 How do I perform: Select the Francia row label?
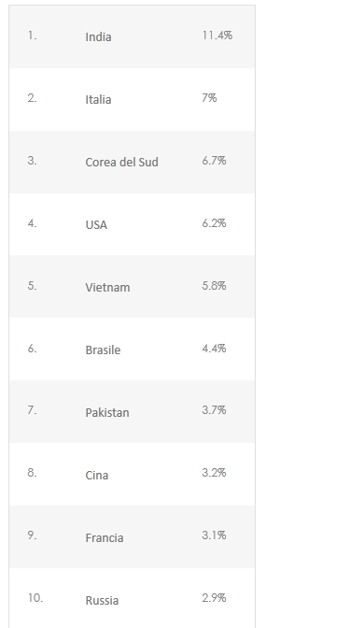104,537
